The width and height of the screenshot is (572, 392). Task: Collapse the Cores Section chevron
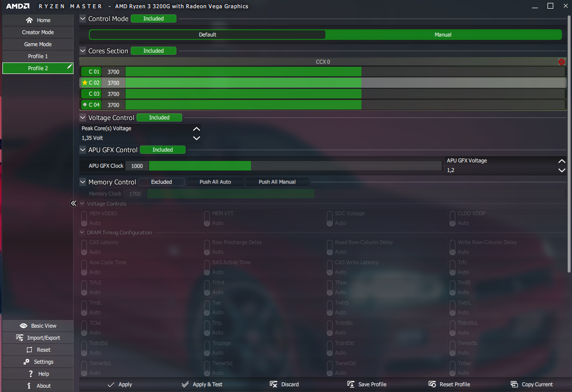[x=83, y=51]
